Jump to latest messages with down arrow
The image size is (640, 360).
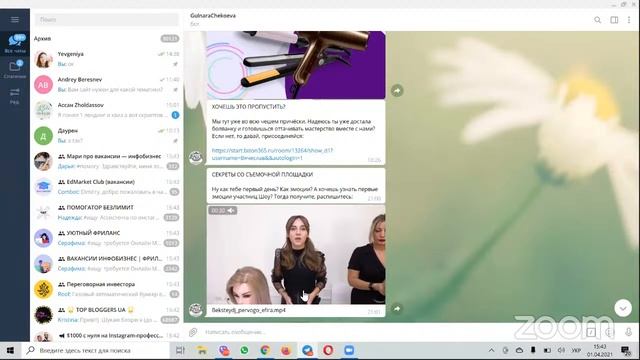click(623, 308)
